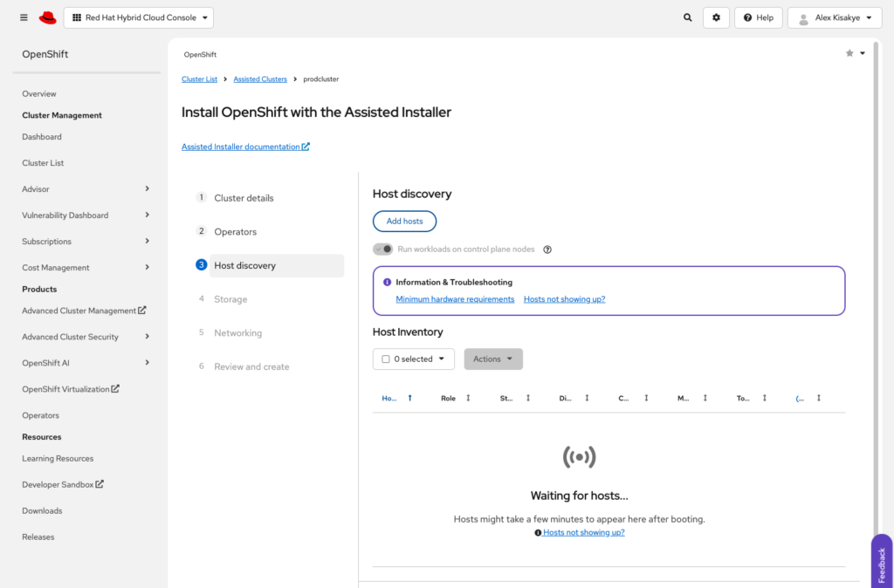Viewport: 894px width, 588px height.
Task: Click help icon beside Run workloads toggle
Action: [x=547, y=250]
